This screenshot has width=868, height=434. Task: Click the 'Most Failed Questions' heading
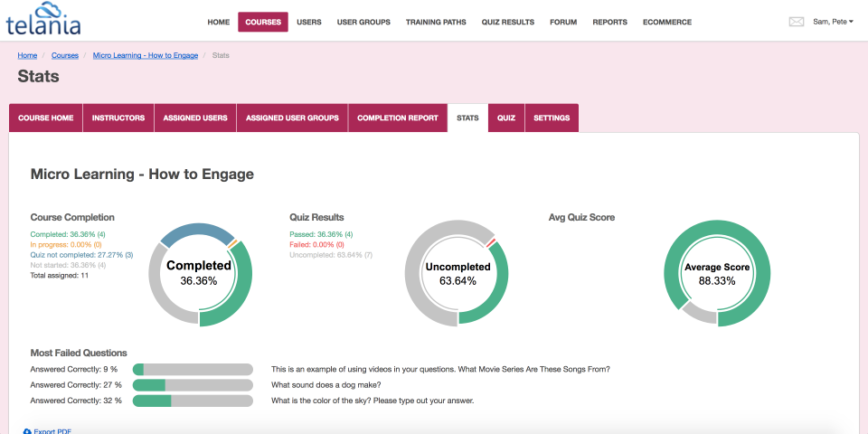[79, 353]
